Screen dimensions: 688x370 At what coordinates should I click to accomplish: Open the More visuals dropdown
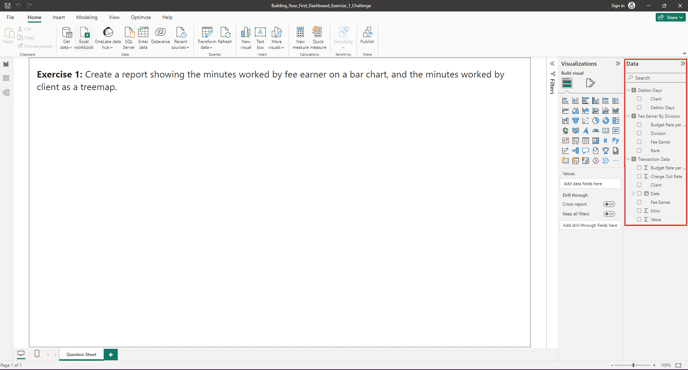click(276, 38)
